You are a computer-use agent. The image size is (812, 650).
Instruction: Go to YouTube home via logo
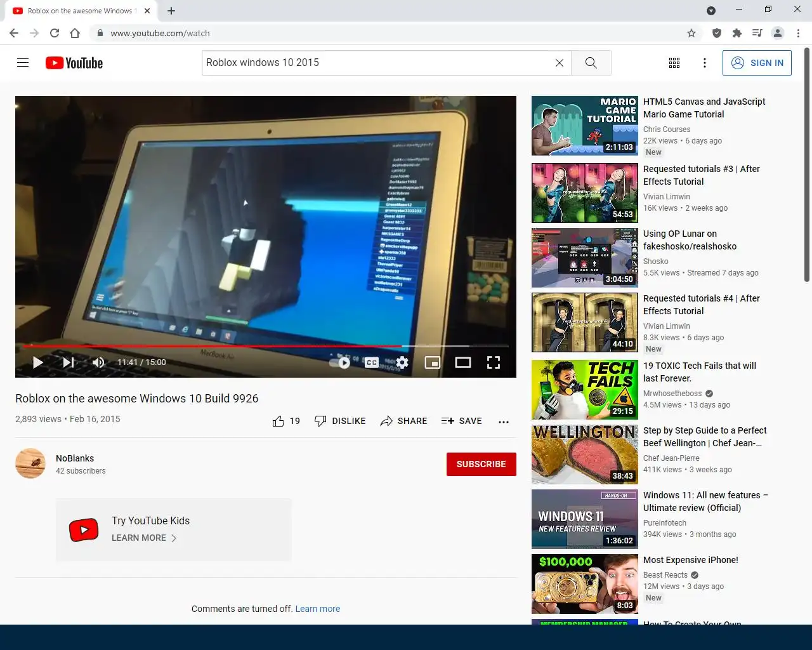pyautogui.click(x=74, y=63)
